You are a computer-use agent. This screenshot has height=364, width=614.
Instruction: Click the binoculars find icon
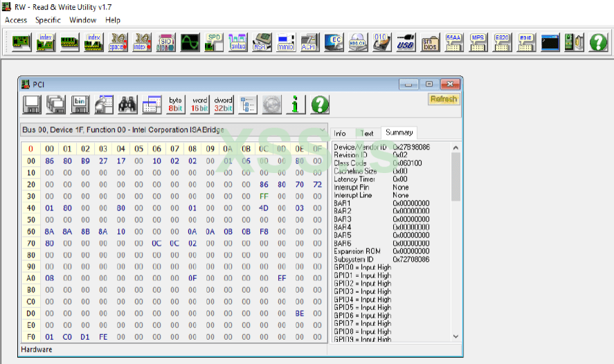pyautogui.click(x=127, y=104)
